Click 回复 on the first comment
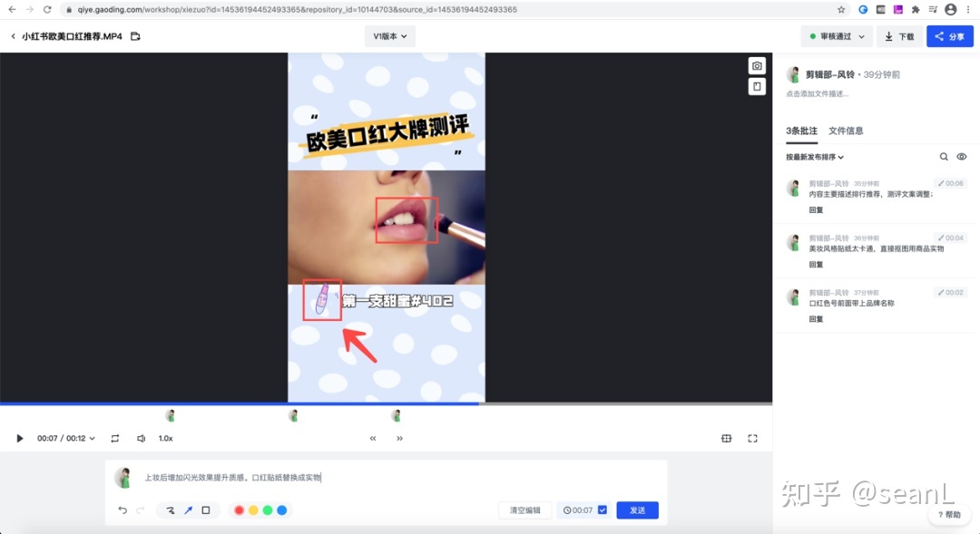The image size is (980, 534). (x=816, y=209)
